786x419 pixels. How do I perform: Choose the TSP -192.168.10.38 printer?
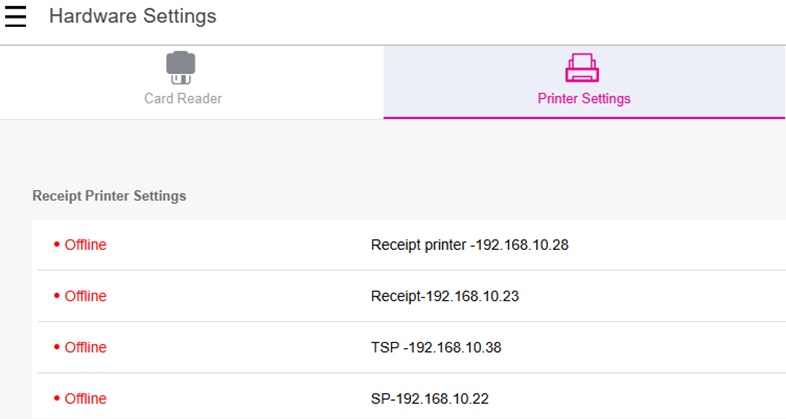[x=444, y=347]
